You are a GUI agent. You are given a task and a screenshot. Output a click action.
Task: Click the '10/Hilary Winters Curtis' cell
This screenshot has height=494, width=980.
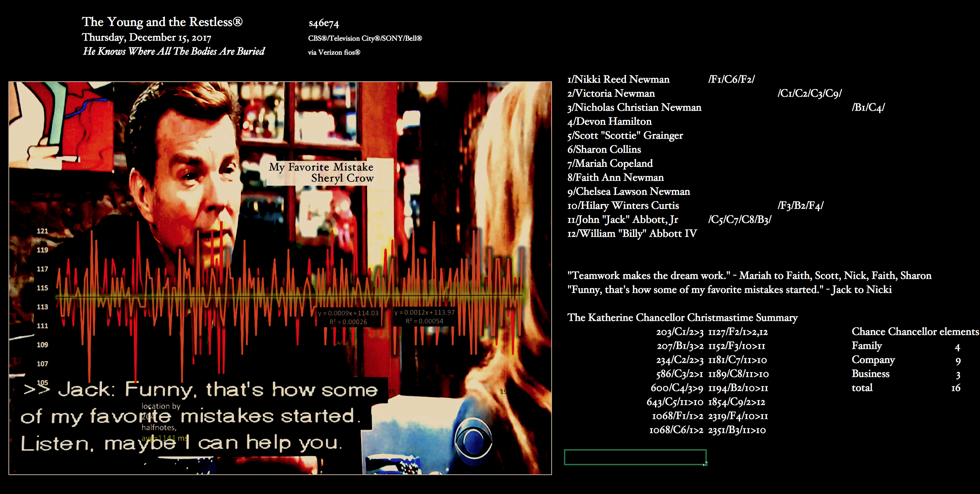pos(623,206)
